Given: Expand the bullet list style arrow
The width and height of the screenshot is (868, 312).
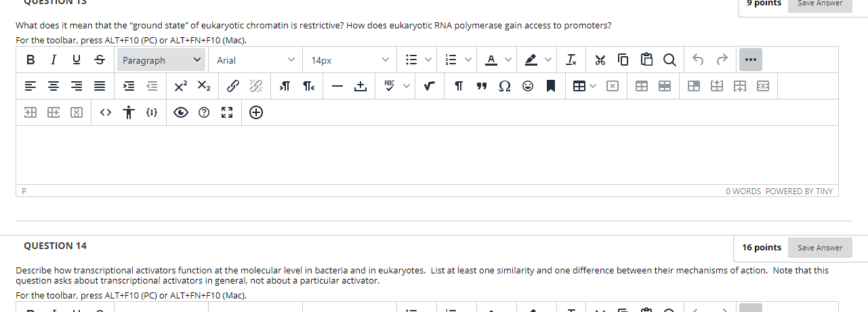Looking at the screenshot, I should [x=428, y=60].
